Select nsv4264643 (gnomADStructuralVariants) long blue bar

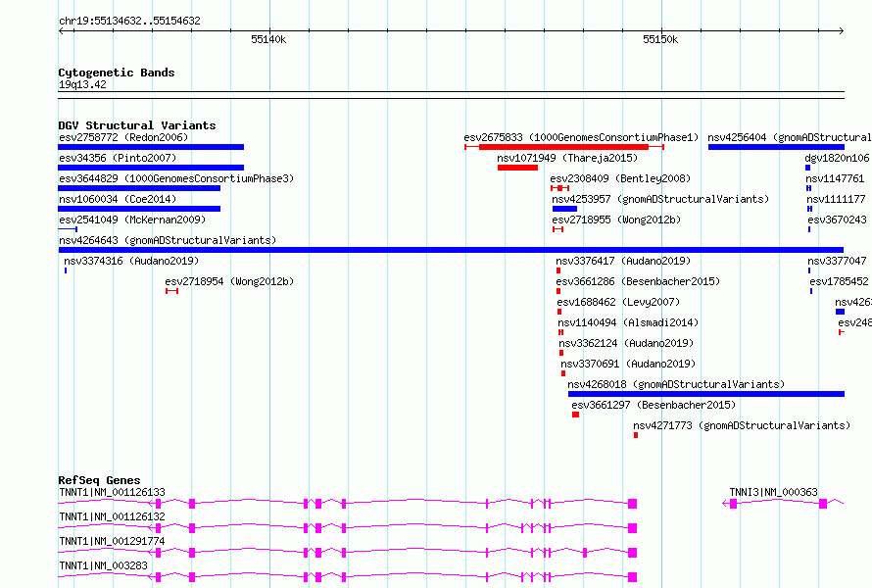pos(451,250)
